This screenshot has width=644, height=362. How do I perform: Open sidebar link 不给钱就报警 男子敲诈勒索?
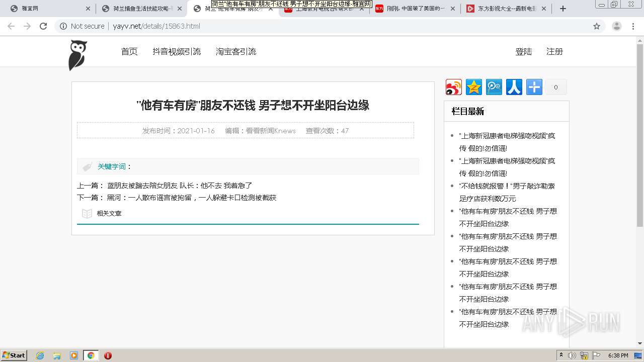point(507,192)
